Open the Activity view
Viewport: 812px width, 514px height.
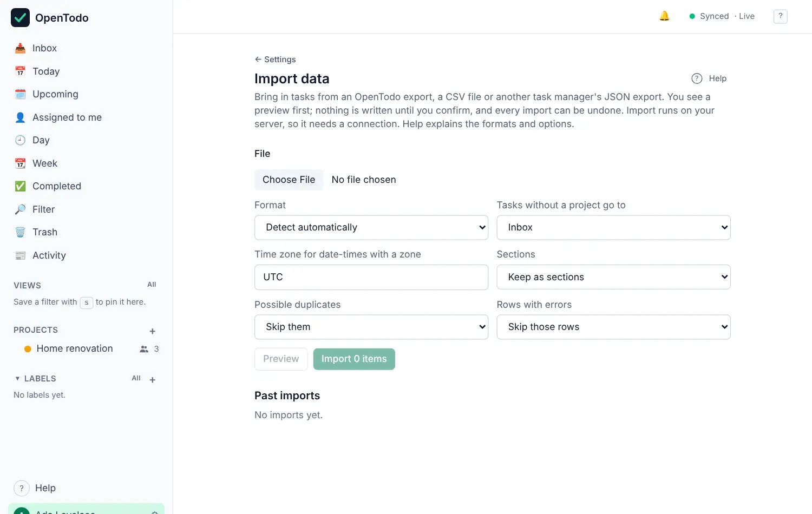pos(87,255)
